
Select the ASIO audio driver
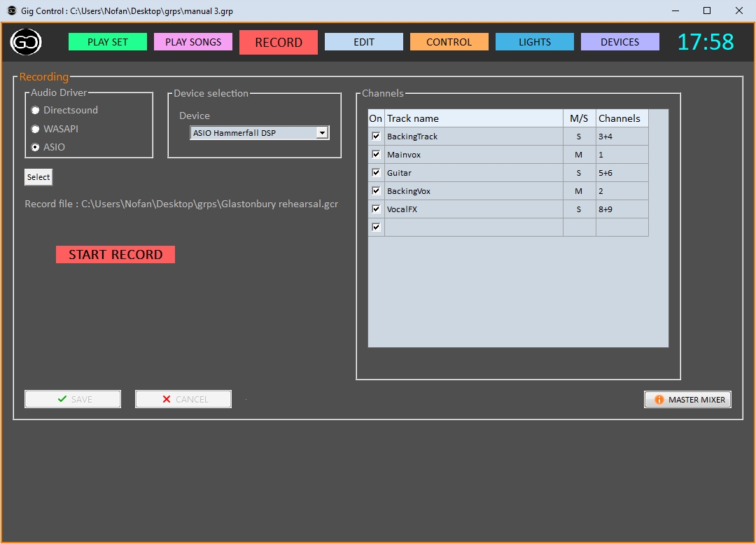(35, 147)
